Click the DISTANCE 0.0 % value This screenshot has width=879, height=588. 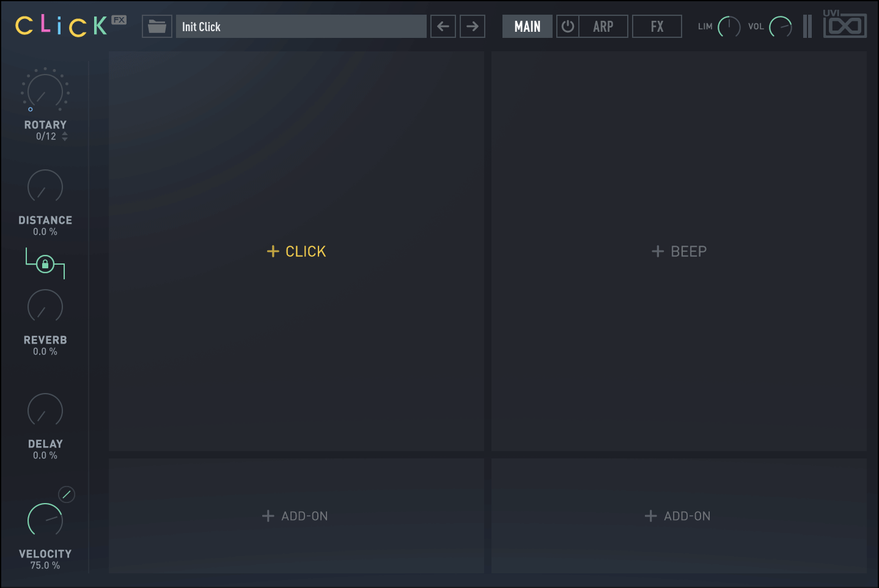click(x=45, y=232)
